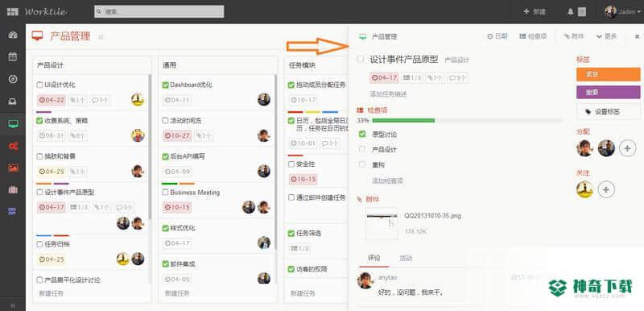Click the 通用 column header
Screen dimensions: 644x311
[x=169, y=65]
